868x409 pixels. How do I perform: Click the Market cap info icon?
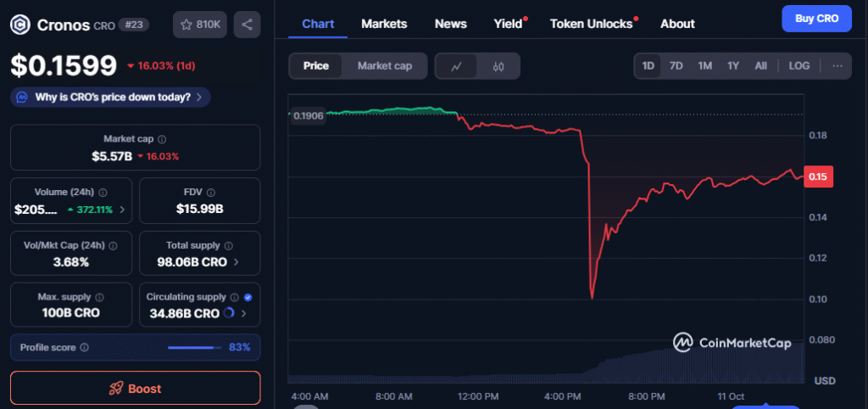tap(162, 138)
